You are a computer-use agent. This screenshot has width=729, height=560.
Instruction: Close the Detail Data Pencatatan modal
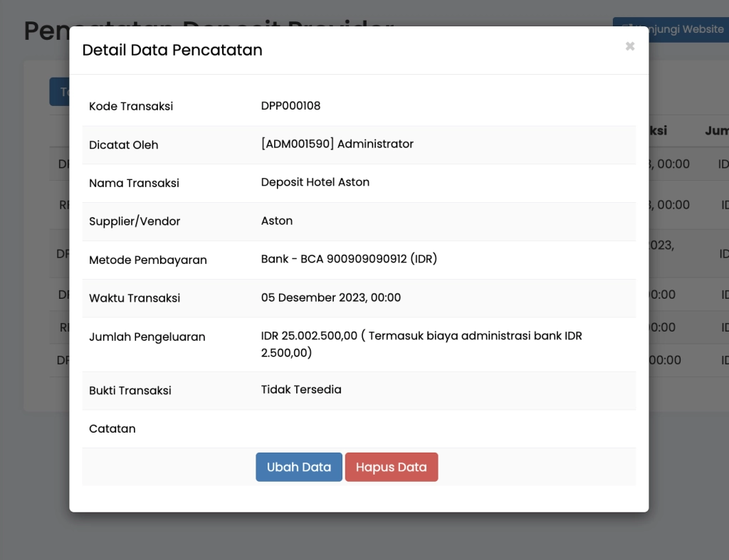pyautogui.click(x=629, y=46)
